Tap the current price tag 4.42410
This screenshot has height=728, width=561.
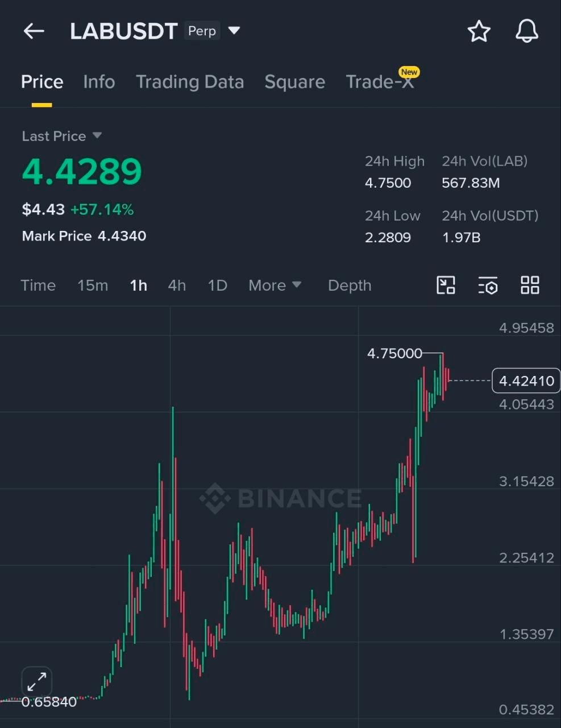tap(526, 380)
